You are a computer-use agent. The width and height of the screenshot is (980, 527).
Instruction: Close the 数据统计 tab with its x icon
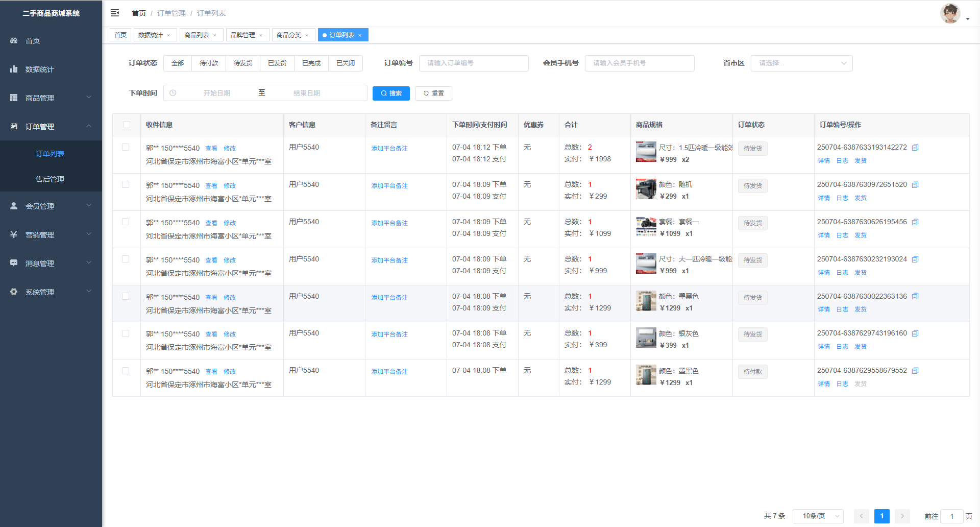(x=168, y=35)
